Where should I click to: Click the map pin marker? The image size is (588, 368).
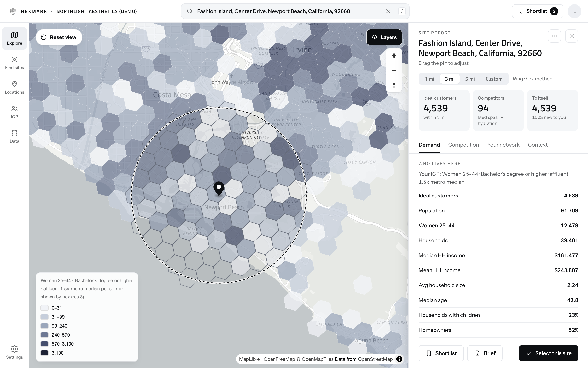(219, 189)
